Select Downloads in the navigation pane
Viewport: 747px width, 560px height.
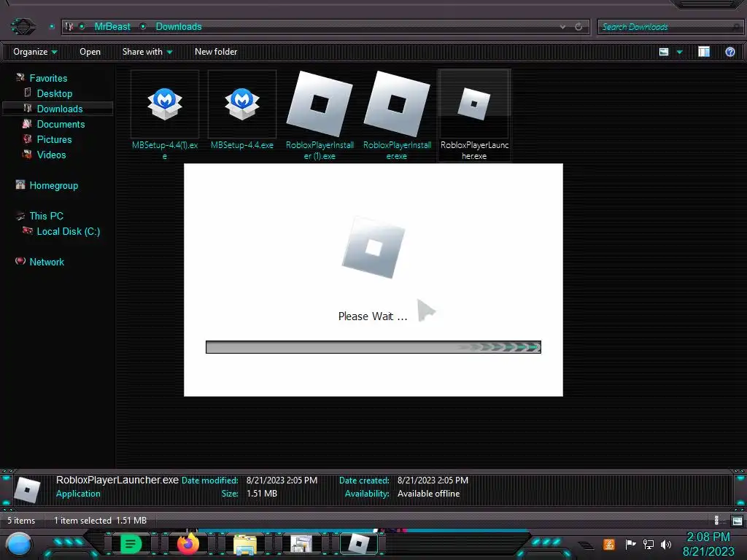click(x=60, y=109)
